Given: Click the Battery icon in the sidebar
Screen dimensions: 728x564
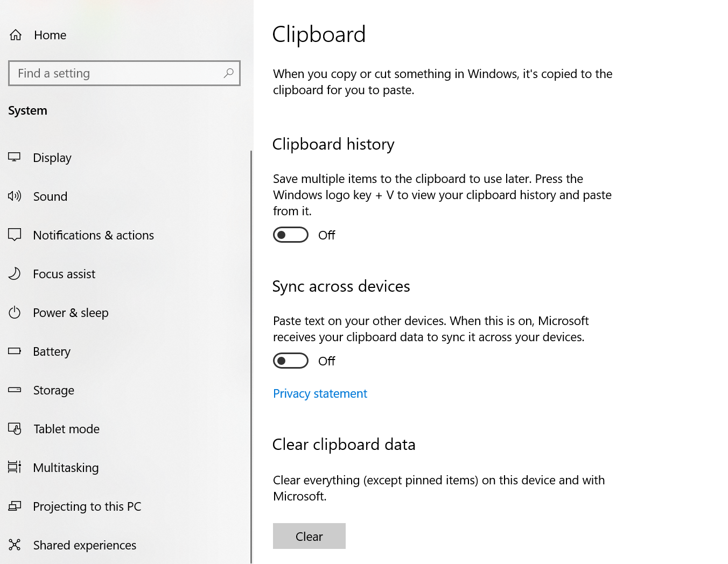Looking at the screenshot, I should (x=15, y=351).
